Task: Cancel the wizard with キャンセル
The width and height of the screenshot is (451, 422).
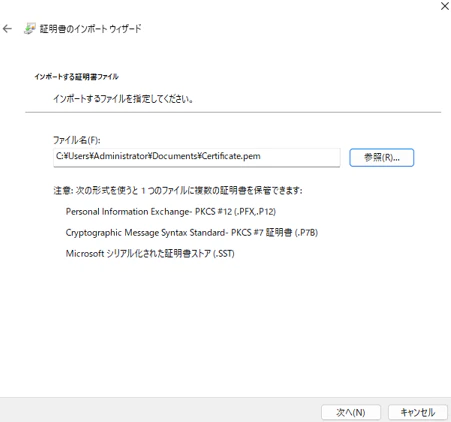Action: [x=418, y=413]
